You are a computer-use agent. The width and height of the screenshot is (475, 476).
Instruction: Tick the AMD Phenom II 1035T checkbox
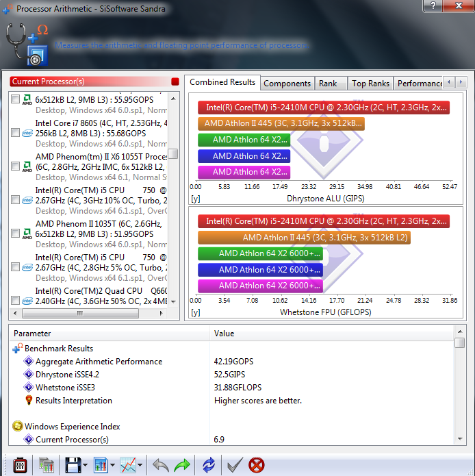tap(15, 234)
